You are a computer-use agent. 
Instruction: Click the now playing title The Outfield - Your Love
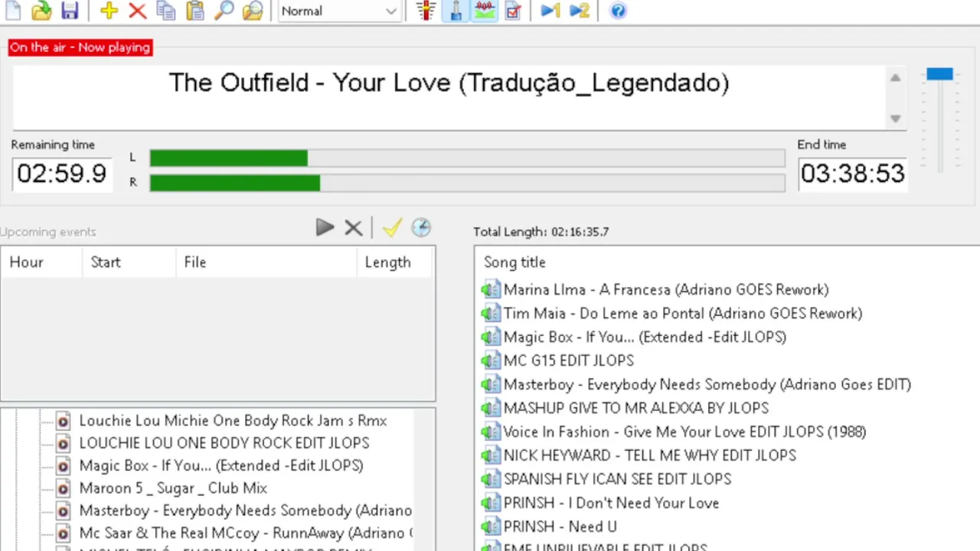[449, 83]
